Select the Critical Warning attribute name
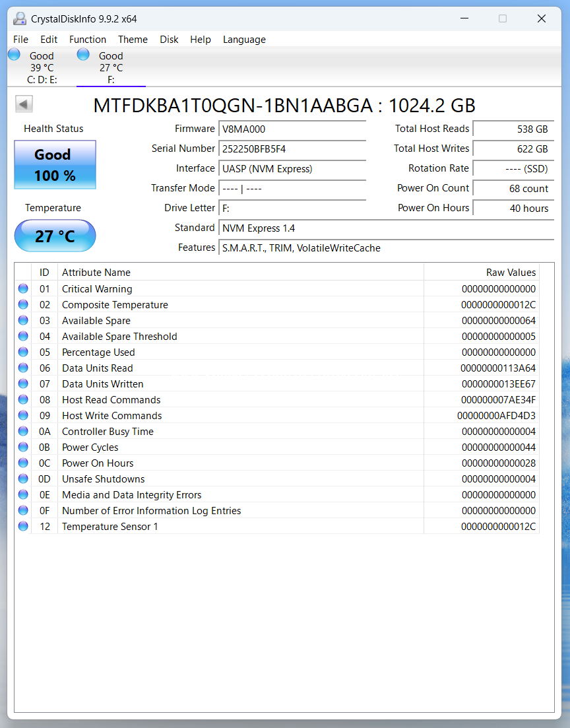 click(97, 289)
